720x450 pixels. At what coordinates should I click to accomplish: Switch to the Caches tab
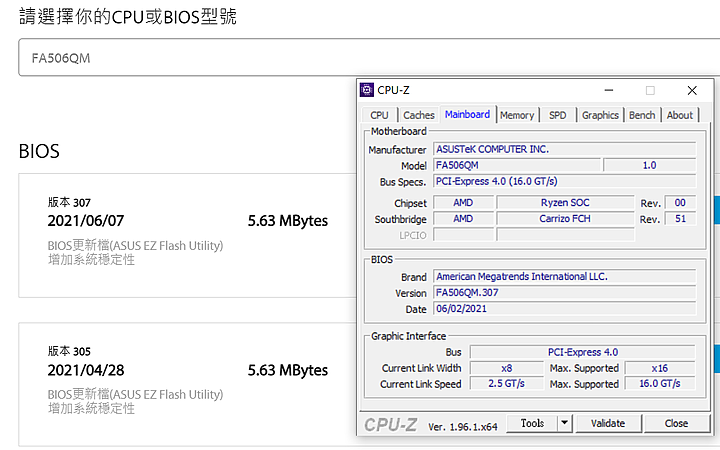pyautogui.click(x=419, y=115)
